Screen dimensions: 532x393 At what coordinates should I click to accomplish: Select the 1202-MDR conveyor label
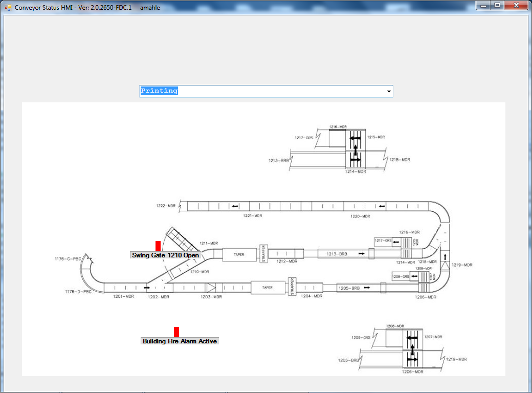tap(159, 297)
